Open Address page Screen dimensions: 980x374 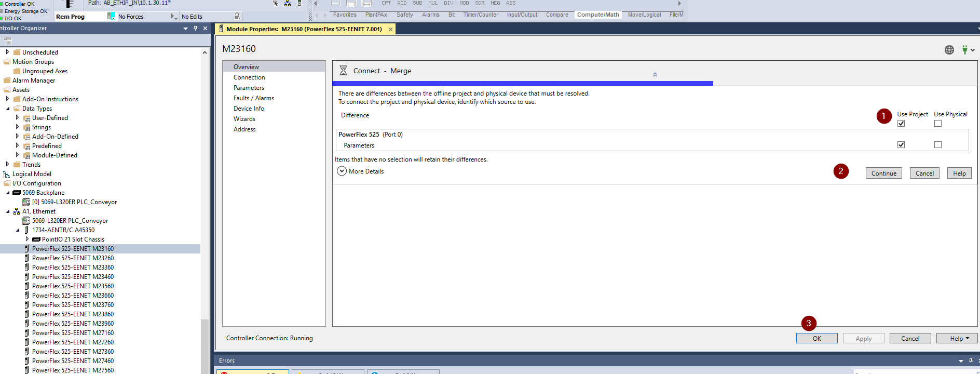click(x=244, y=129)
